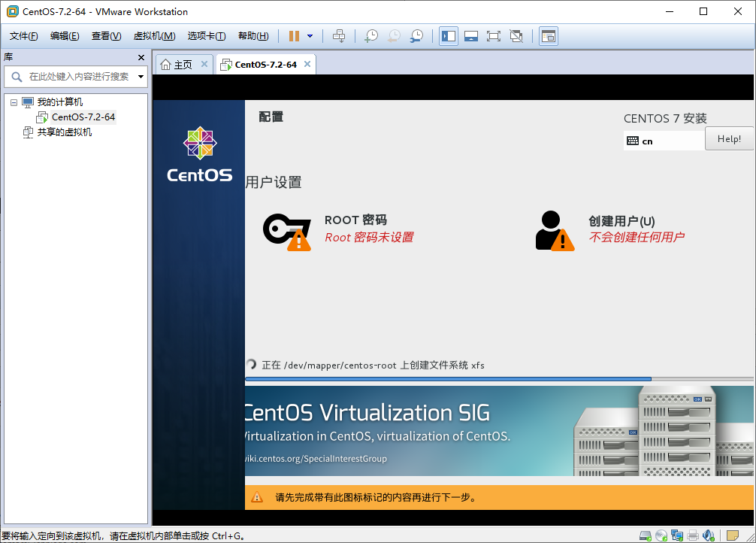This screenshot has height=543, width=756.
Task: Click the 配置 heading text
Action: pyautogui.click(x=271, y=117)
